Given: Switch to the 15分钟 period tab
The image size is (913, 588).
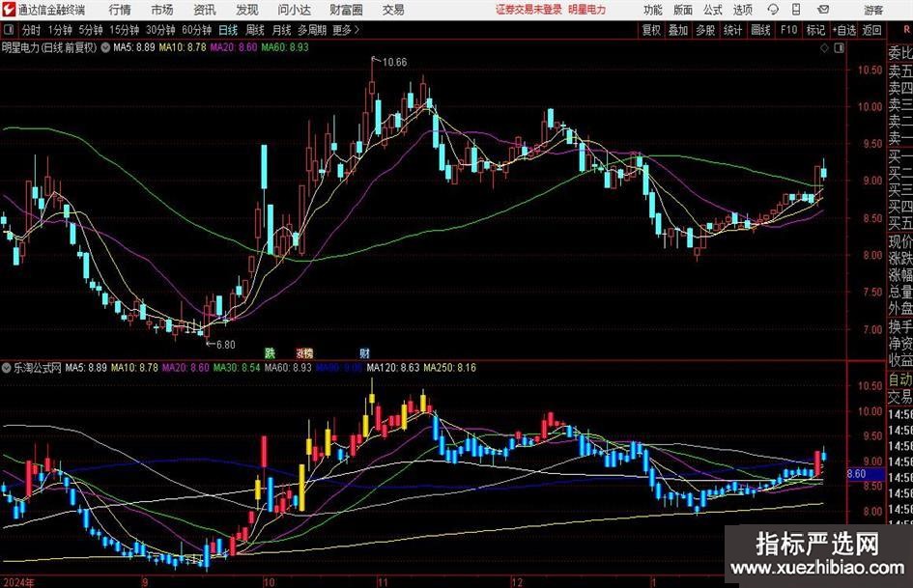Looking at the screenshot, I should pos(124,30).
